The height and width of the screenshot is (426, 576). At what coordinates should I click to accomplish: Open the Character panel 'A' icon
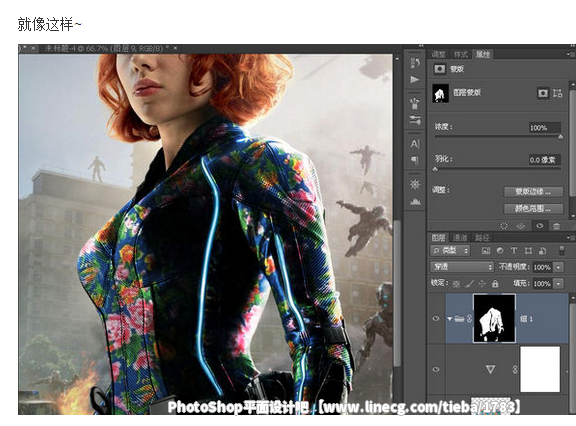pos(415,144)
